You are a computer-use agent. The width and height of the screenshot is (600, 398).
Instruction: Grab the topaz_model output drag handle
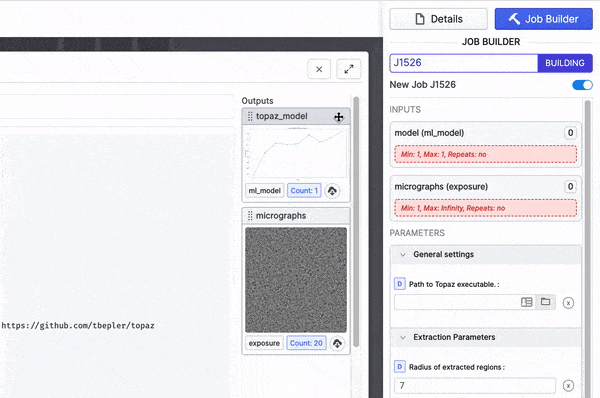click(x=250, y=116)
